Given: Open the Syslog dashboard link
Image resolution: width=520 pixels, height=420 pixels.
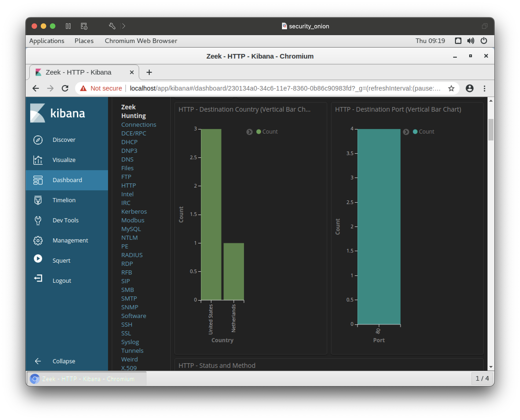Looking at the screenshot, I should coord(130,342).
